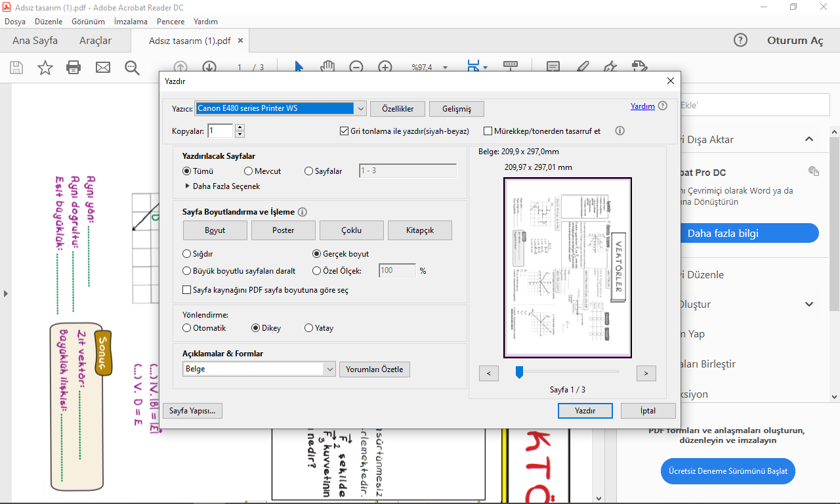Click the page preview slider handle
This screenshot has width=840, height=504.
click(x=519, y=373)
